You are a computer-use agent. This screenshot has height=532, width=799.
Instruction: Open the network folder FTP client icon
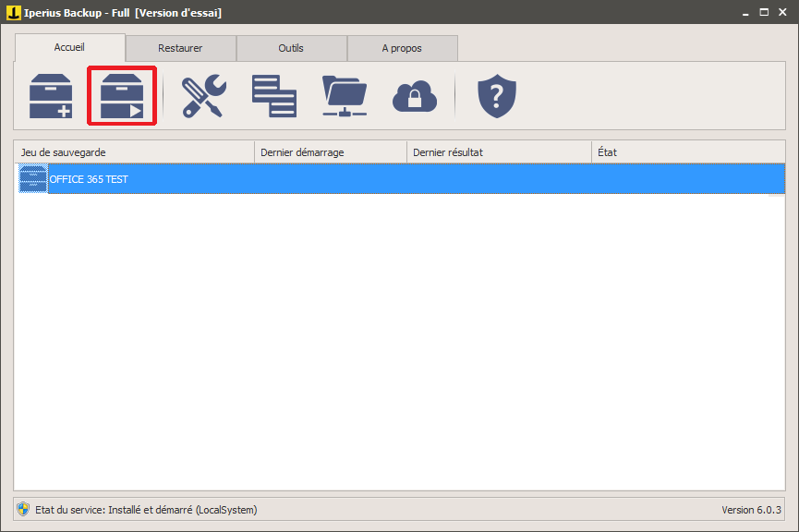(345, 96)
